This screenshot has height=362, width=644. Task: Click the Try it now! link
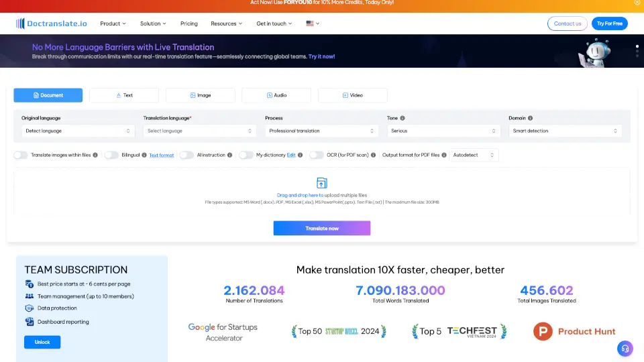pyautogui.click(x=321, y=56)
